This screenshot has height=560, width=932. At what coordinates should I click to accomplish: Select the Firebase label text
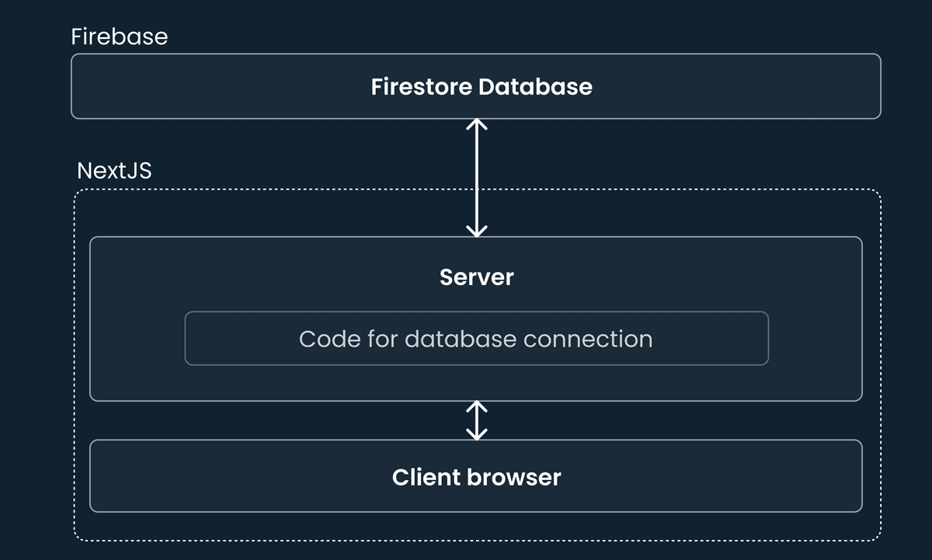[x=120, y=37]
